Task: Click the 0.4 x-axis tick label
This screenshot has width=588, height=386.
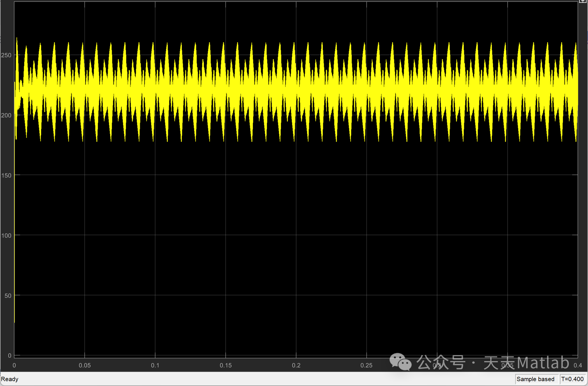Action: (577, 365)
